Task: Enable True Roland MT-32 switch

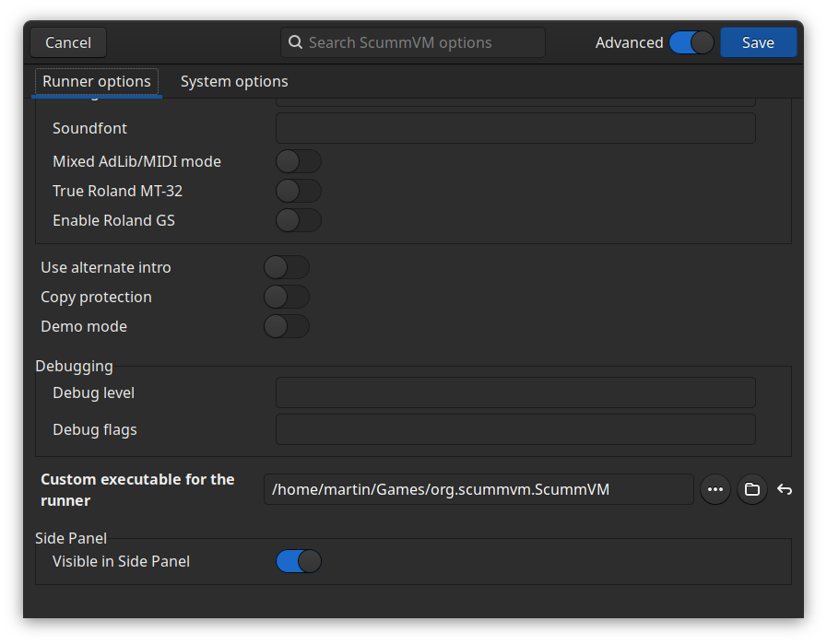Action: [x=299, y=191]
